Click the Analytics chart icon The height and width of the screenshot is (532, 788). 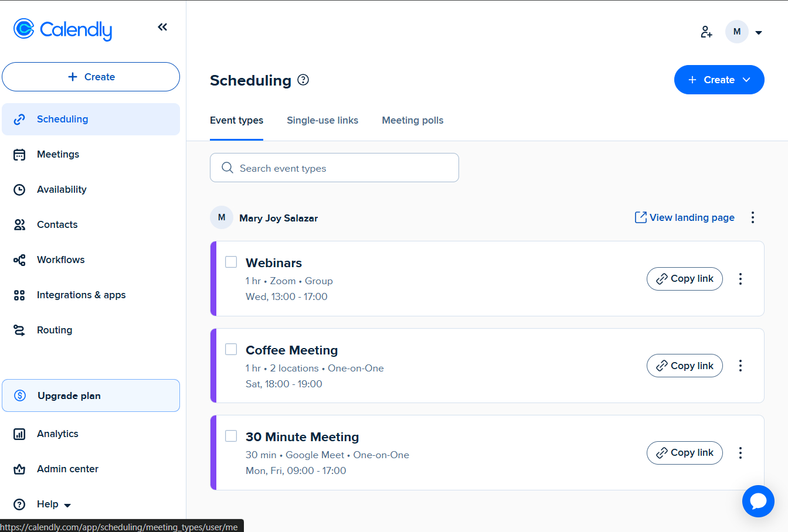click(19, 434)
